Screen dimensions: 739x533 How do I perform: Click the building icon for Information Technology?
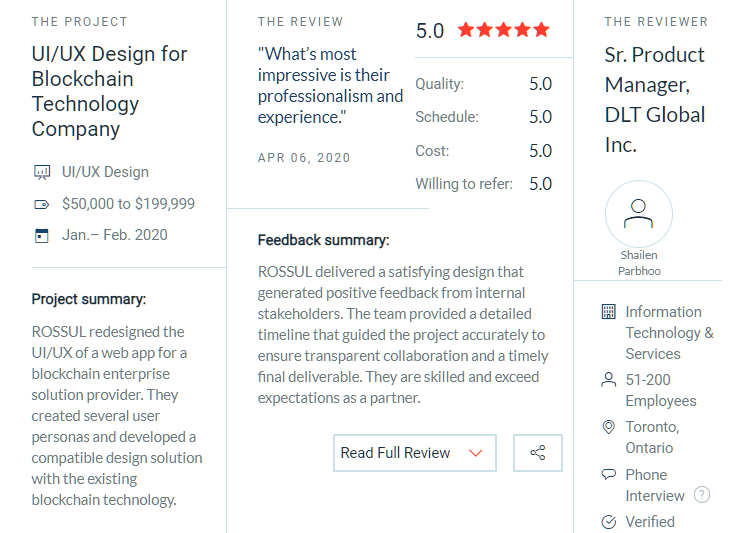(x=608, y=312)
